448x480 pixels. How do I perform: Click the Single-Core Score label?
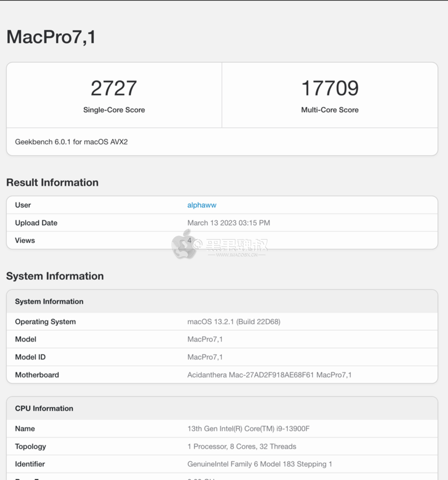114,110
